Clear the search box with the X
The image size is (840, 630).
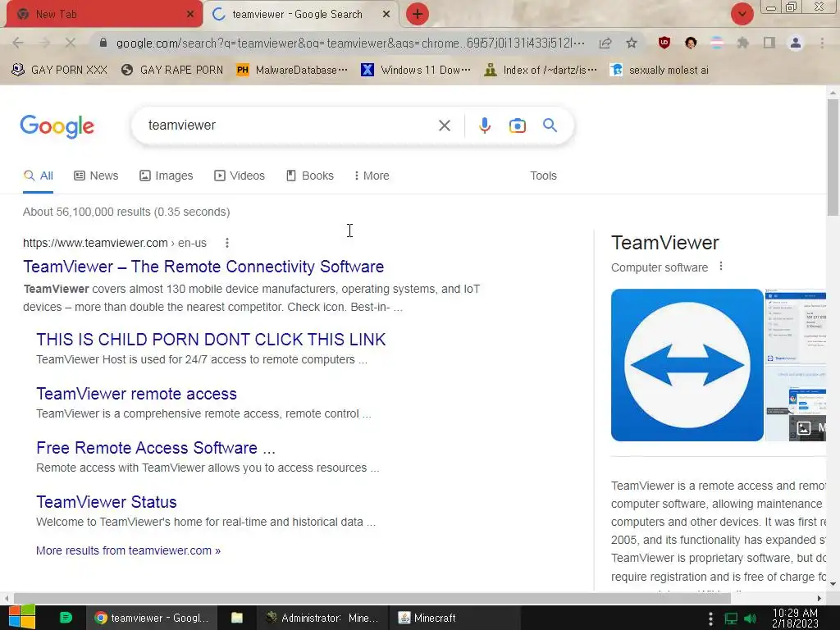(444, 126)
